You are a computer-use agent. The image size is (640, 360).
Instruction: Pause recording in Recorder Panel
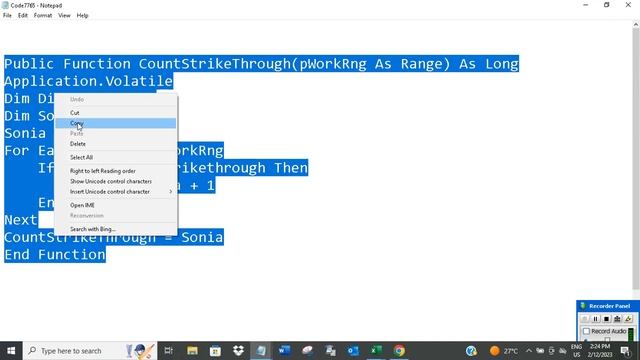pos(596,319)
